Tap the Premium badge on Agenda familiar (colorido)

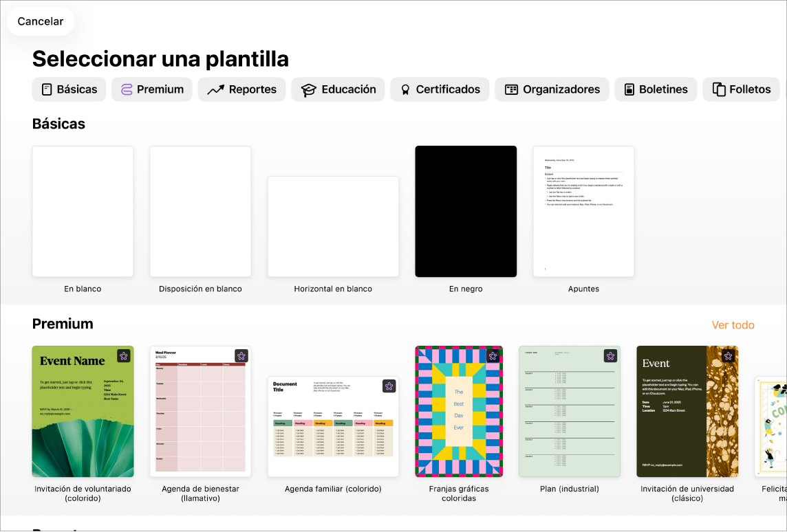pyautogui.click(x=389, y=386)
